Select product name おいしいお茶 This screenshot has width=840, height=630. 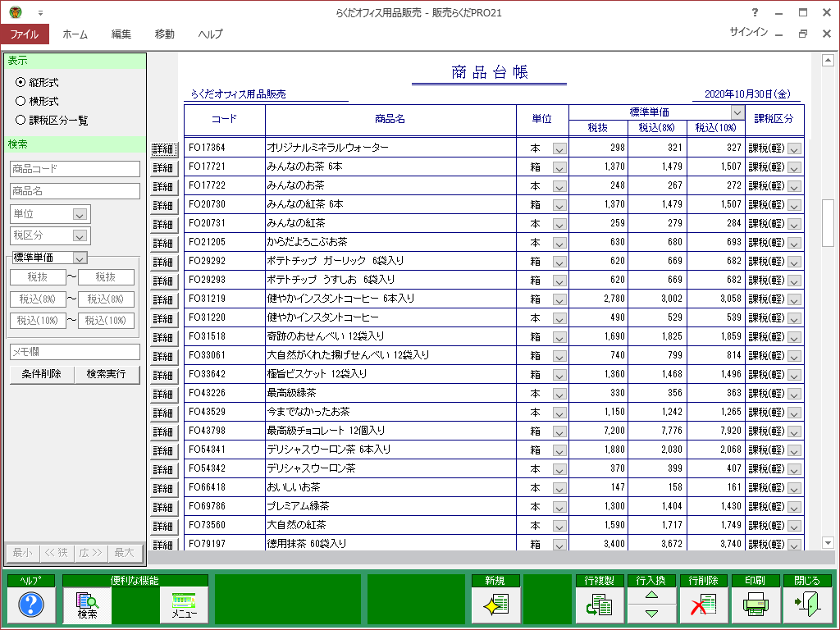pos(294,487)
